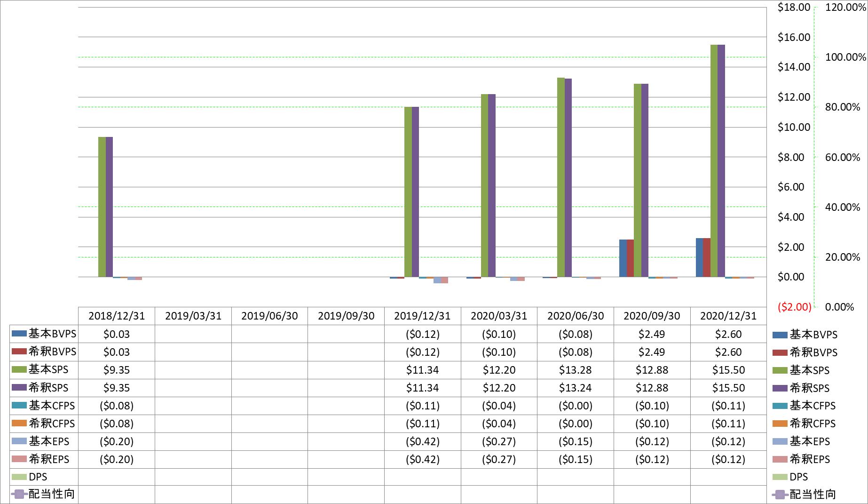Click the 2019/09/30 column header
The width and height of the screenshot is (868, 504).
pos(346,316)
